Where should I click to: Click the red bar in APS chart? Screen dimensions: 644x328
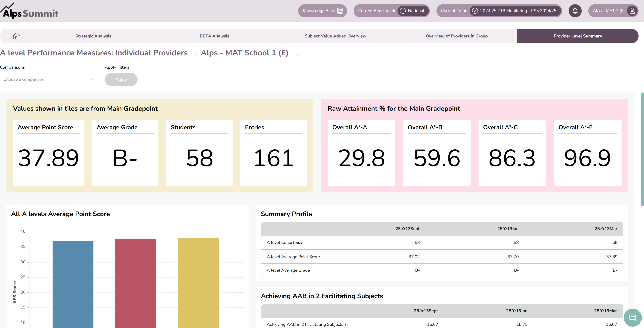click(x=136, y=283)
